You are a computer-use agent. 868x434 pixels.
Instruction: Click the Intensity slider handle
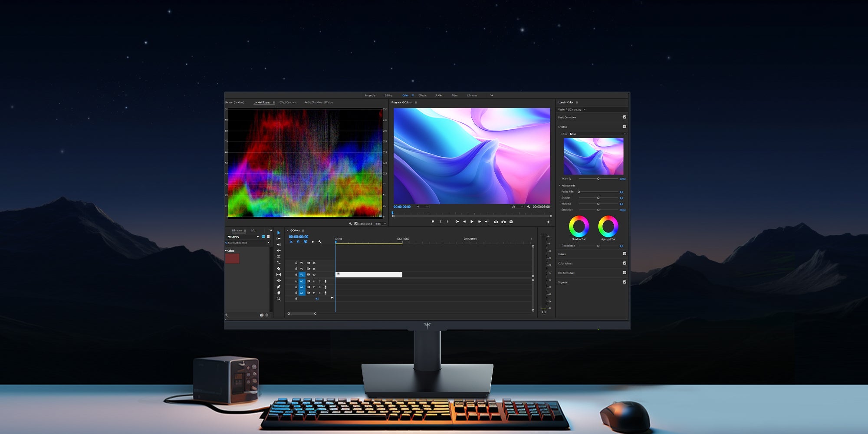(x=598, y=179)
